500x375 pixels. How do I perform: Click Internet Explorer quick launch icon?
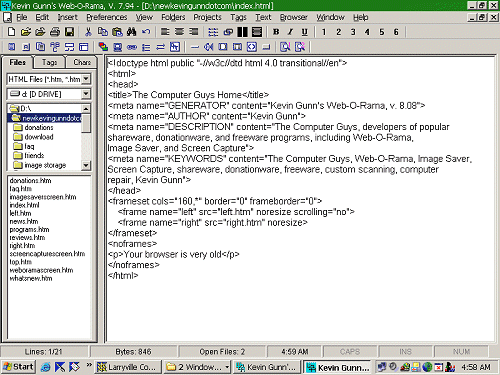pos(45,367)
